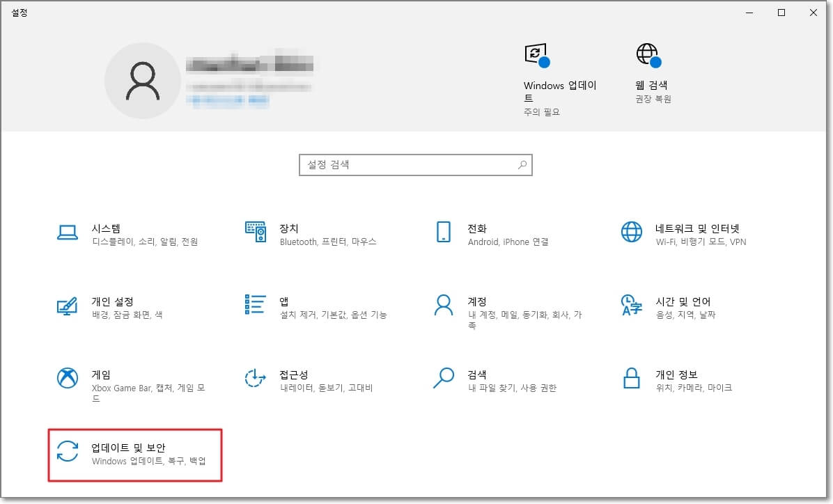This screenshot has width=833, height=504.
Task: Open the 시간 및 언어 title link
Action: pos(683,301)
